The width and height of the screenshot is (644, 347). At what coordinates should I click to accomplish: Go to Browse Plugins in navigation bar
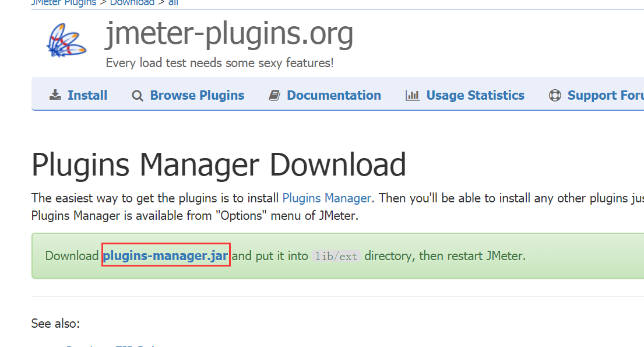coord(197,96)
